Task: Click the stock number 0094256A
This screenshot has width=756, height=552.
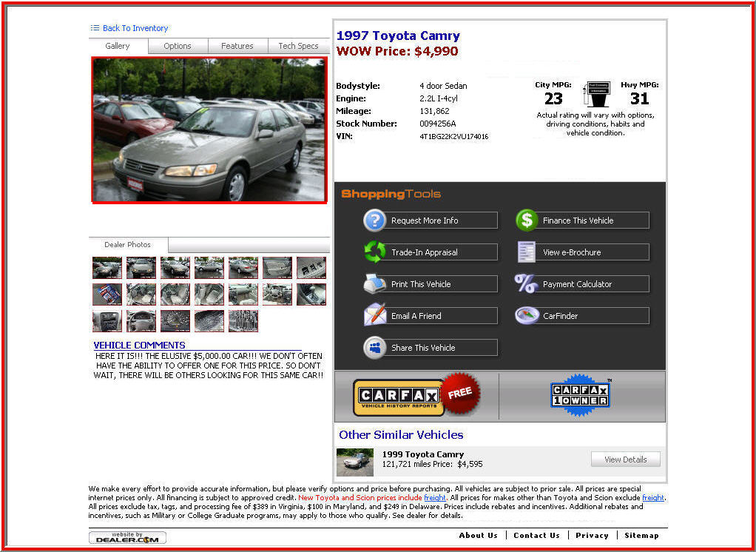Action: [x=438, y=124]
